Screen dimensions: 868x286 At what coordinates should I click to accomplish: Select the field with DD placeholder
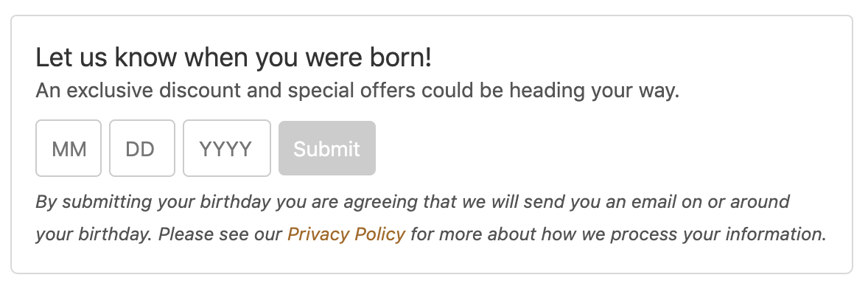(x=142, y=149)
